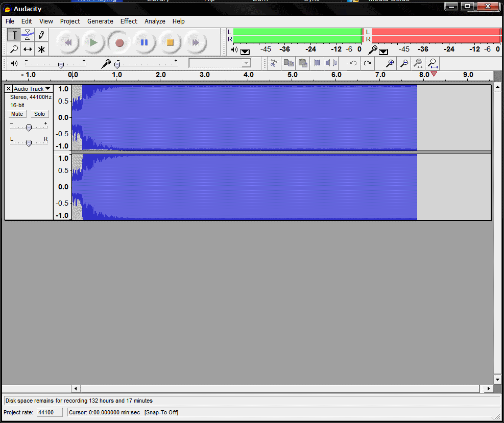Click the Undo arrow icon

pyautogui.click(x=353, y=63)
